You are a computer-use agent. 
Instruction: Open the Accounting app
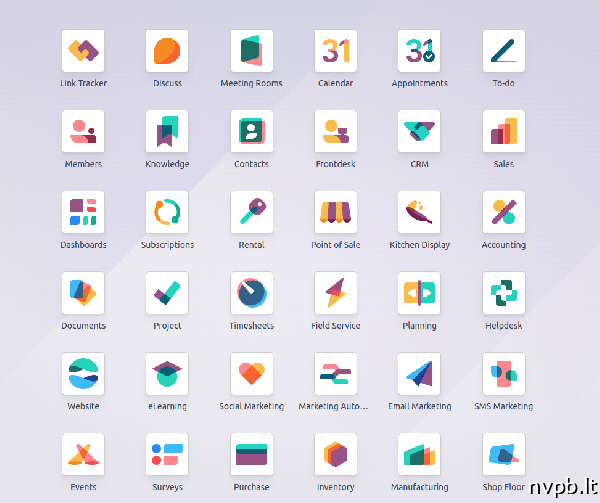tap(504, 212)
